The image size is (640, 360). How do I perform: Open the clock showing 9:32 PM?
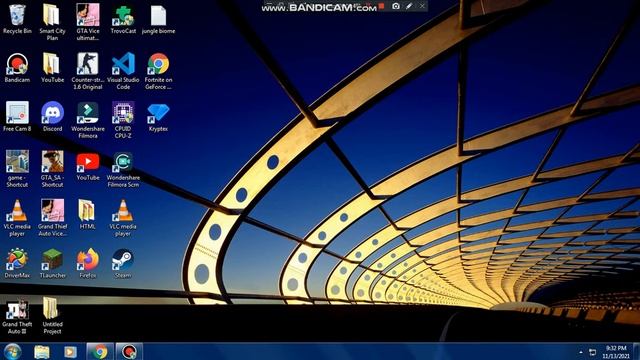616,352
